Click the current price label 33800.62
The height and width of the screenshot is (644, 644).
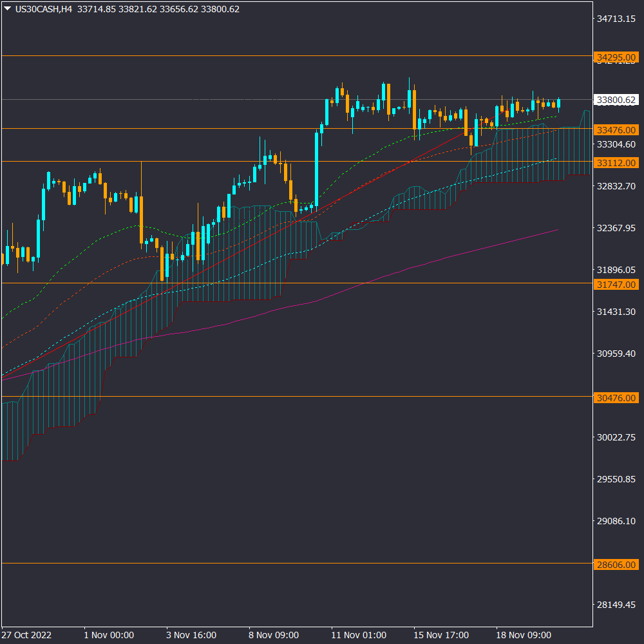(617, 100)
